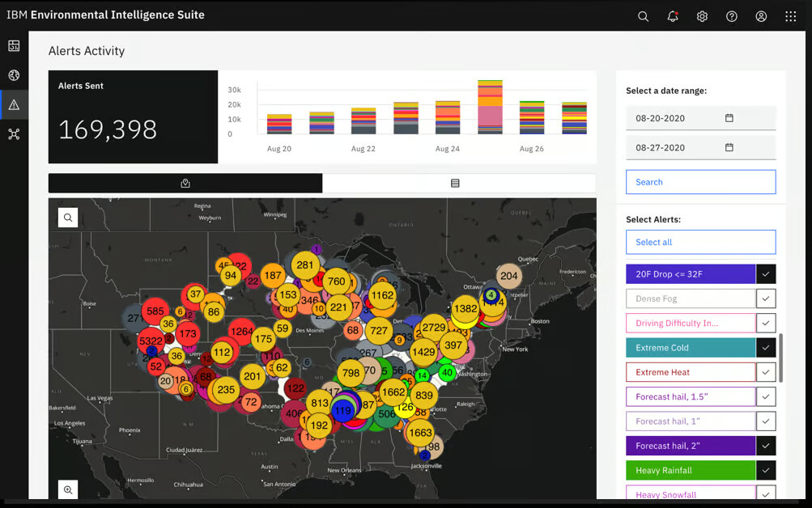
Task: Open settings gear in header
Action: (702, 16)
